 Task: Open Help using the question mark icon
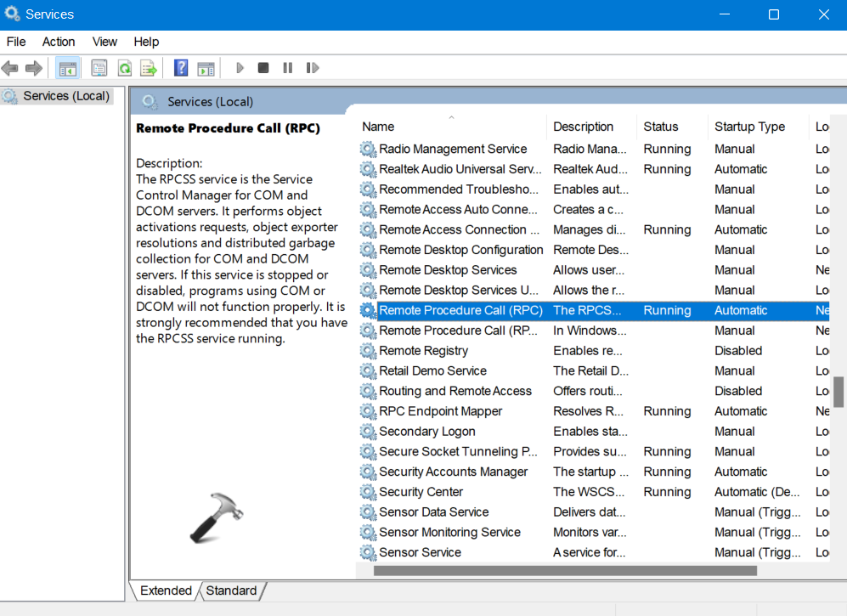point(181,68)
